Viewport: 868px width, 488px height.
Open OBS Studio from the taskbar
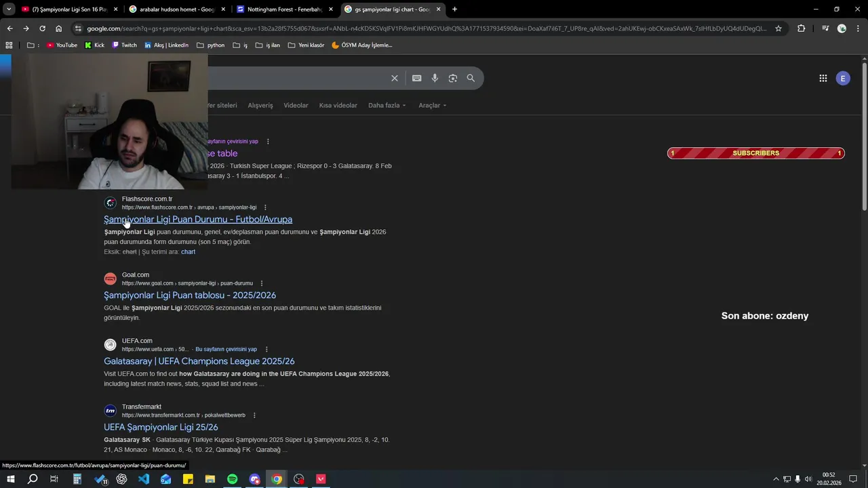(299, 479)
